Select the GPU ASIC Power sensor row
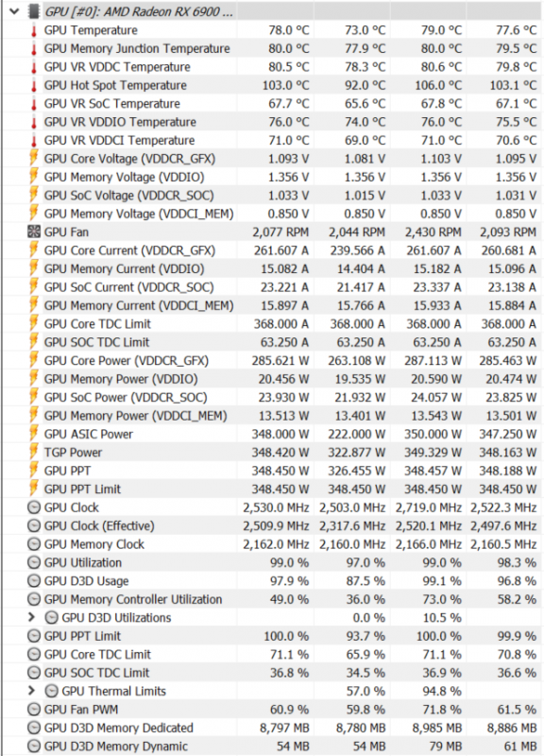 coord(273,434)
